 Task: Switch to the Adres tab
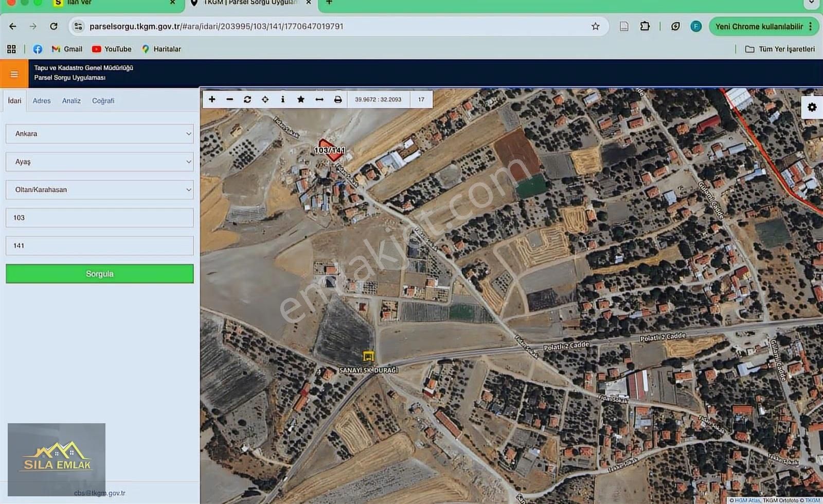[42, 101]
